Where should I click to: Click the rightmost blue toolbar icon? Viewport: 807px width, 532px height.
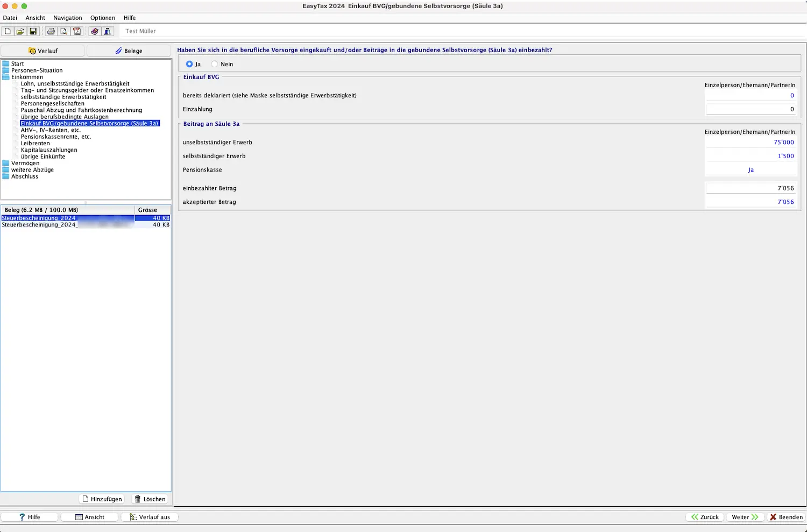point(108,31)
